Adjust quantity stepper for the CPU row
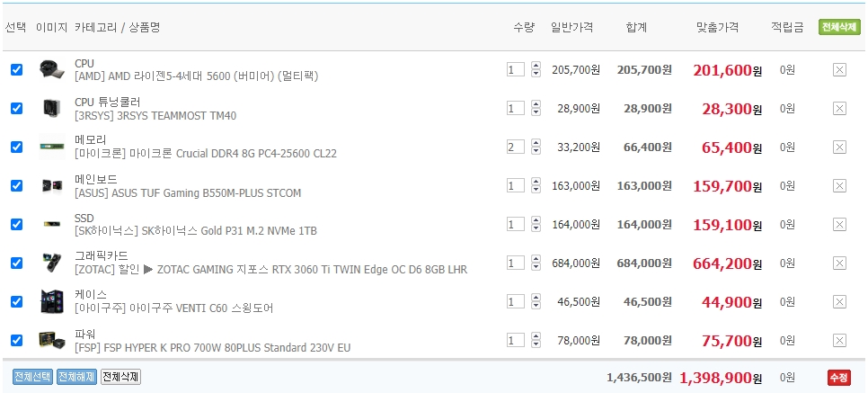The width and height of the screenshot is (868, 393). [x=536, y=70]
